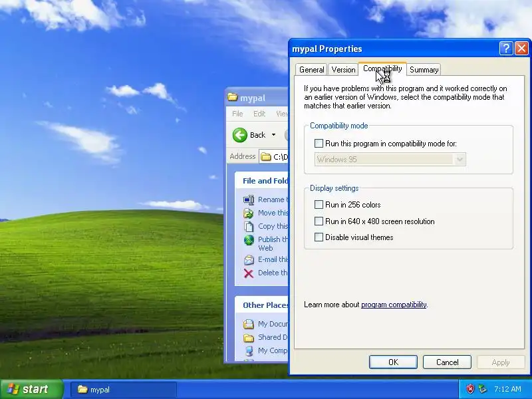Click the Other Places panel header

[261, 305]
